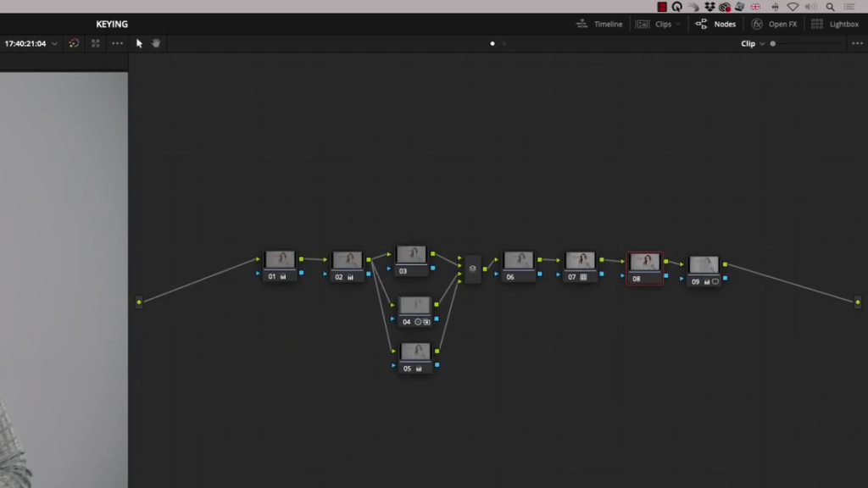Select the hand pan tool
This screenshot has width=868, height=488.
click(156, 43)
